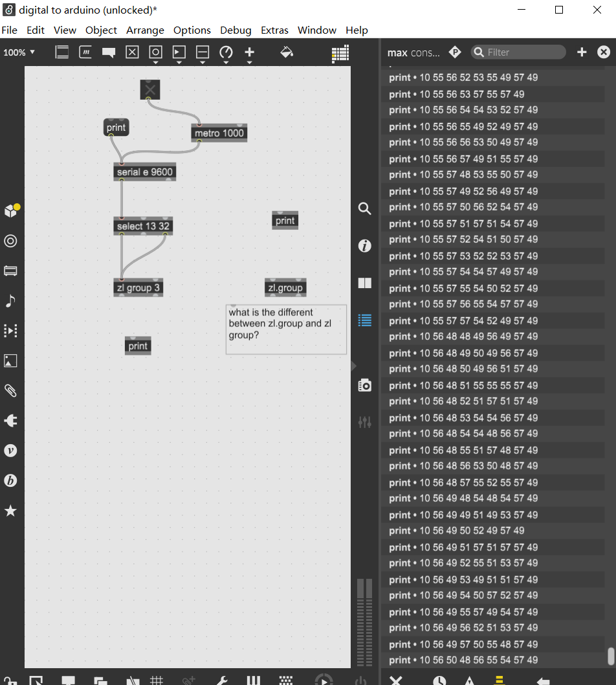616x685 pixels.
Task: Open the star Collections icon
Action: (10, 511)
